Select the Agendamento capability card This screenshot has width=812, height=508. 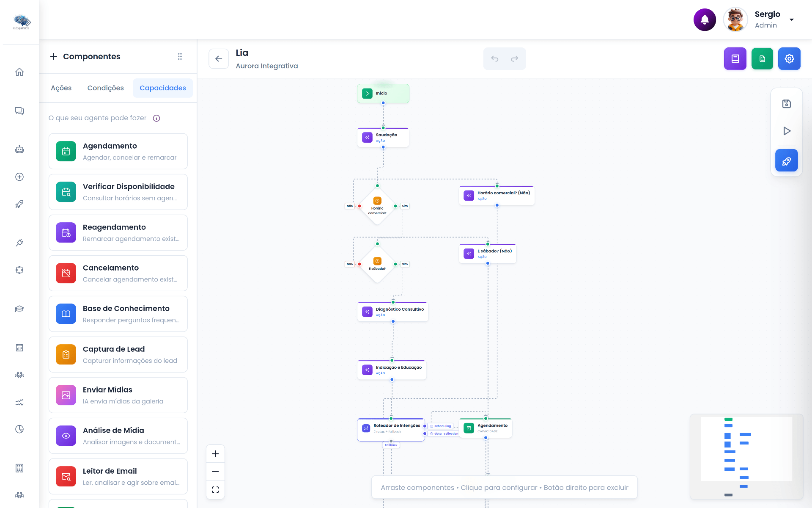[x=118, y=151]
